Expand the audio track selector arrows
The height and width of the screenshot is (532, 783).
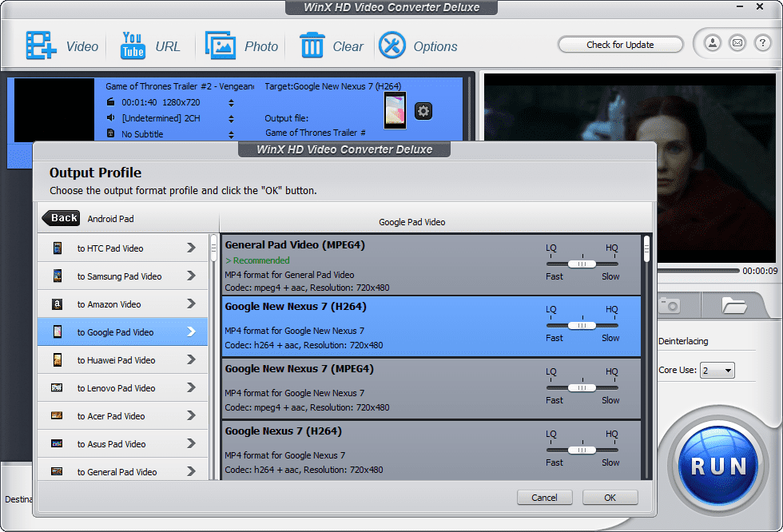pyautogui.click(x=231, y=119)
